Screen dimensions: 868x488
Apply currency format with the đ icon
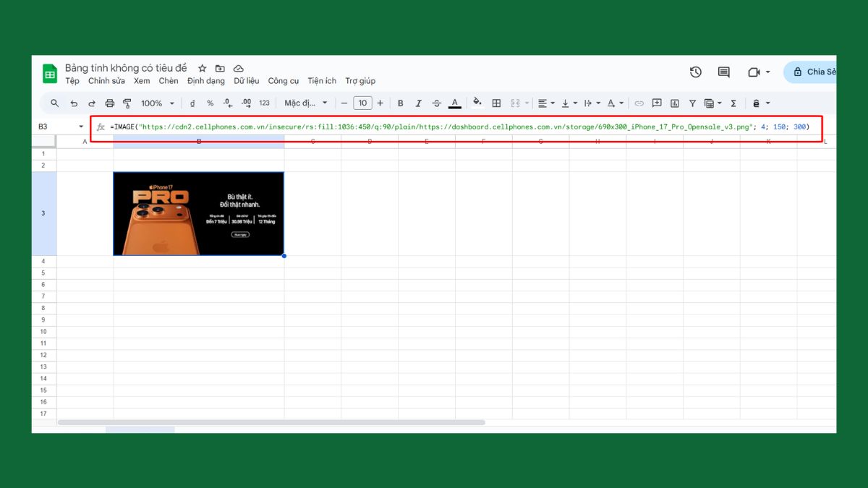(191, 103)
